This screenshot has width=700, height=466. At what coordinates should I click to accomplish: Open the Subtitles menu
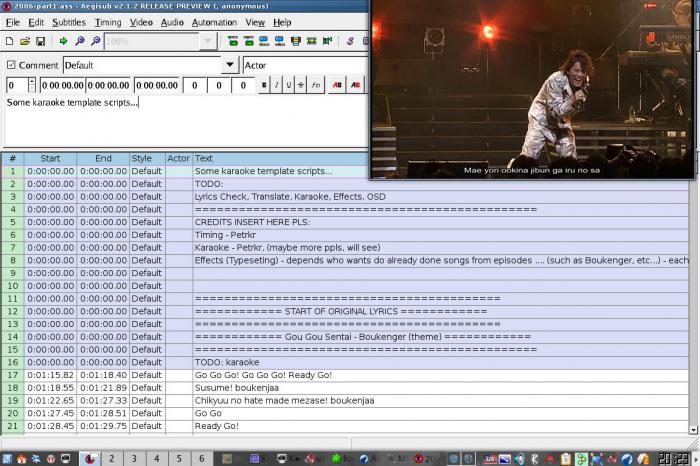tap(69, 22)
